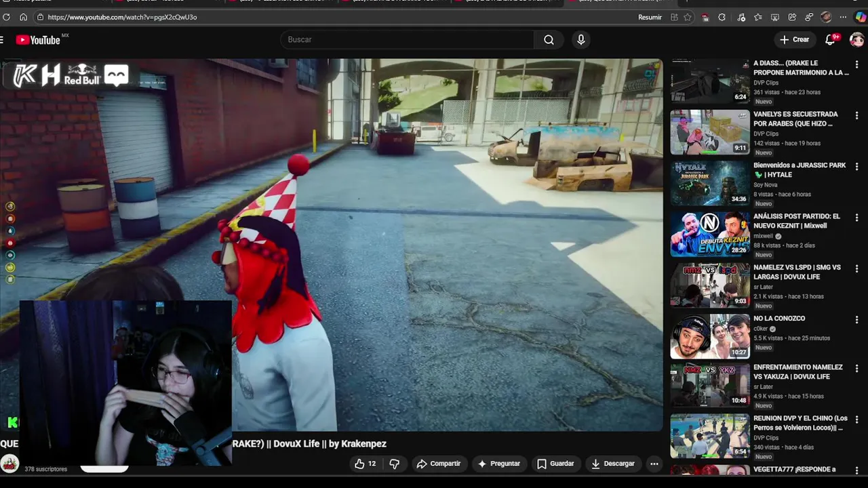This screenshot has width=868, height=488.
Task: Click 'VEGETTA777 ¡RESPONDE a' video title
Action: point(794,469)
